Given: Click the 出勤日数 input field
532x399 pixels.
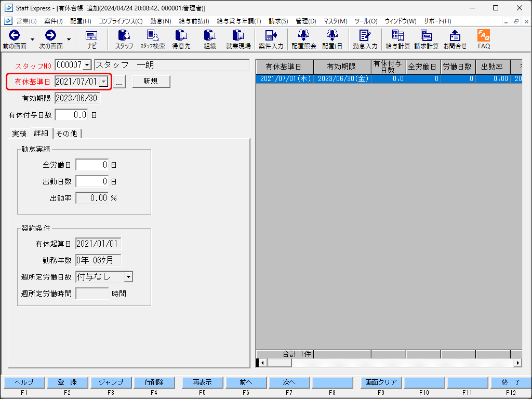Looking at the screenshot, I should pyautogui.click(x=92, y=181).
